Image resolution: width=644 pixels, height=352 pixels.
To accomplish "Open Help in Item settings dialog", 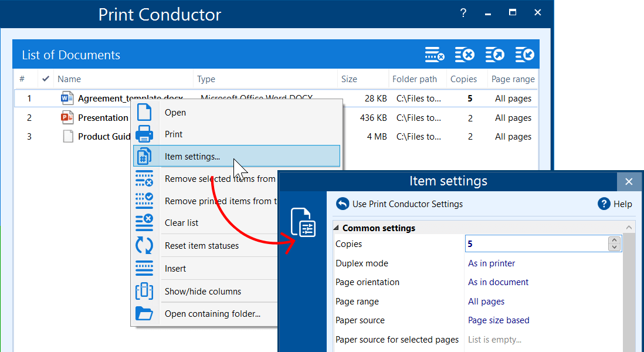I will [x=615, y=204].
